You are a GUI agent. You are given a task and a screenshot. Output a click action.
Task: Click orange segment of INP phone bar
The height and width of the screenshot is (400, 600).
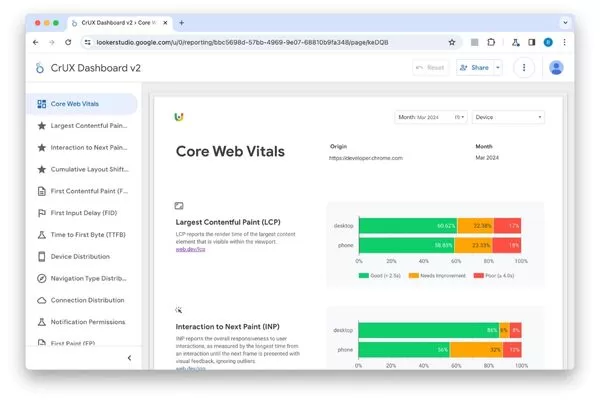[476, 350]
